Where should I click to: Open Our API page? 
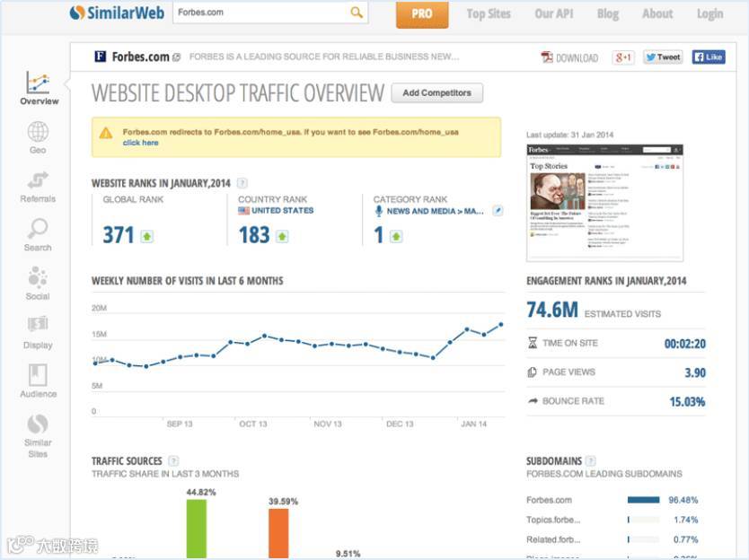tap(553, 13)
